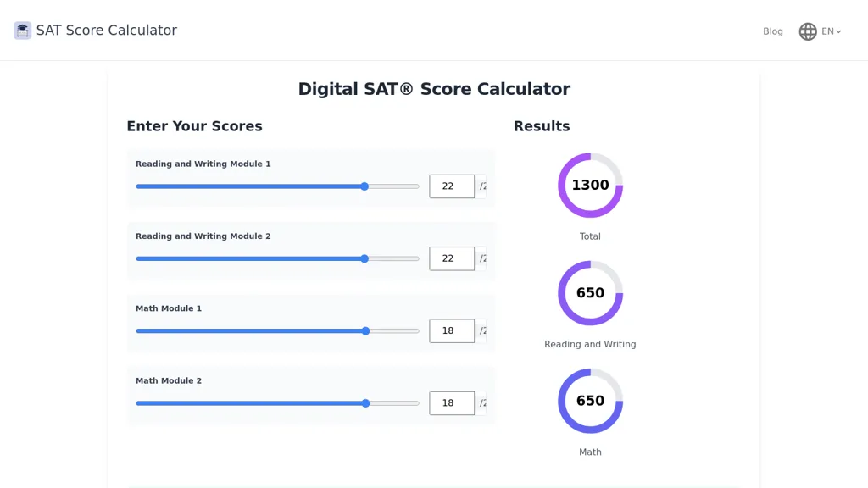This screenshot has height=488, width=868.
Task: Open the Blog link
Action: click(x=773, y=31)
